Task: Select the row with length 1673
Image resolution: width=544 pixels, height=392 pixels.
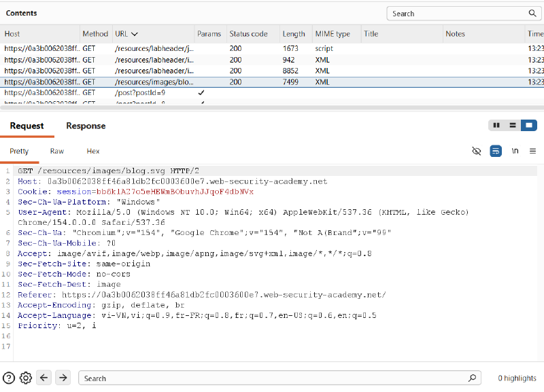Action: click(x=272, y=48)
